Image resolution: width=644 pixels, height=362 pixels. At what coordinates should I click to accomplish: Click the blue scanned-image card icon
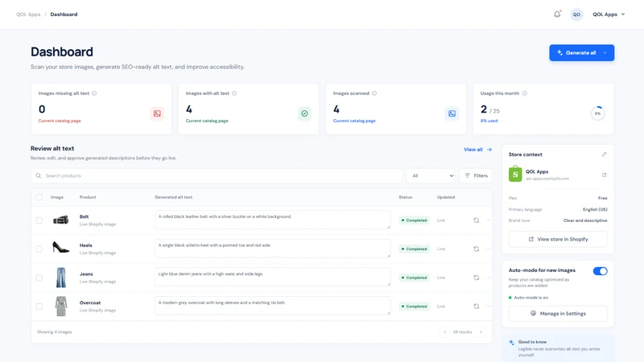click(x=452, y=113)
